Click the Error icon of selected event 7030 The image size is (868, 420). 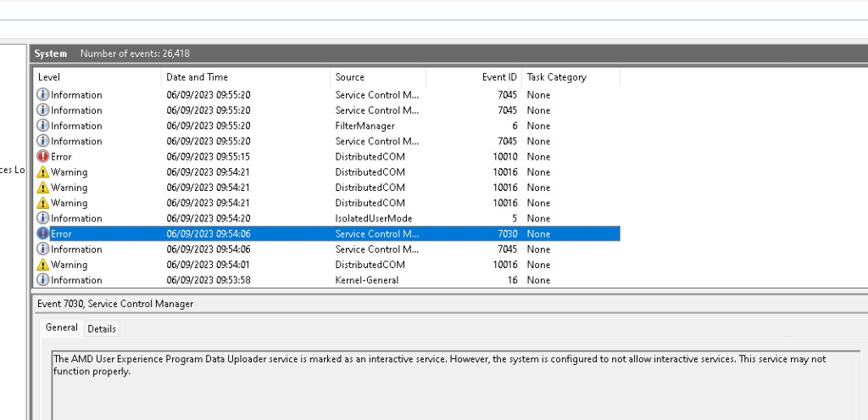(x=42, y=234)
